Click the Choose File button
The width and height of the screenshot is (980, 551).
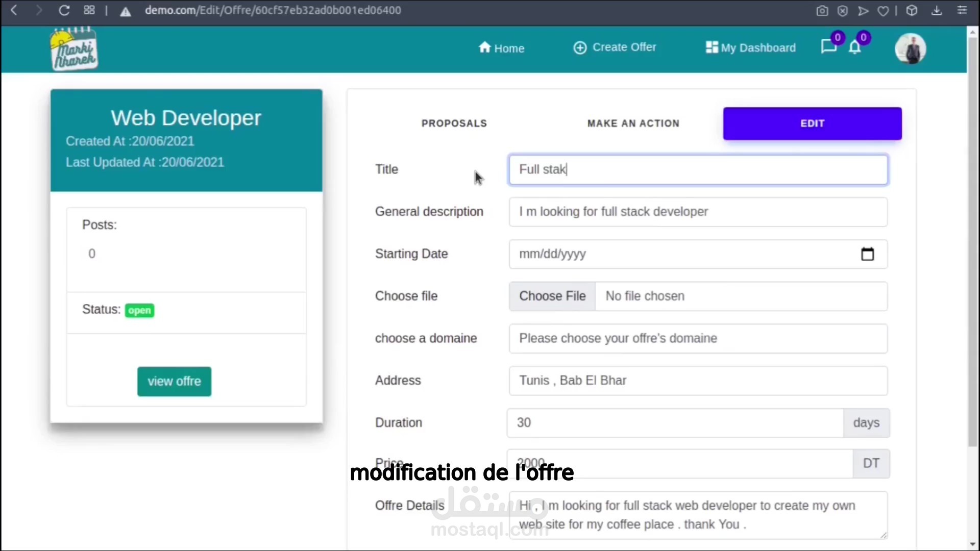pos(552,296)
